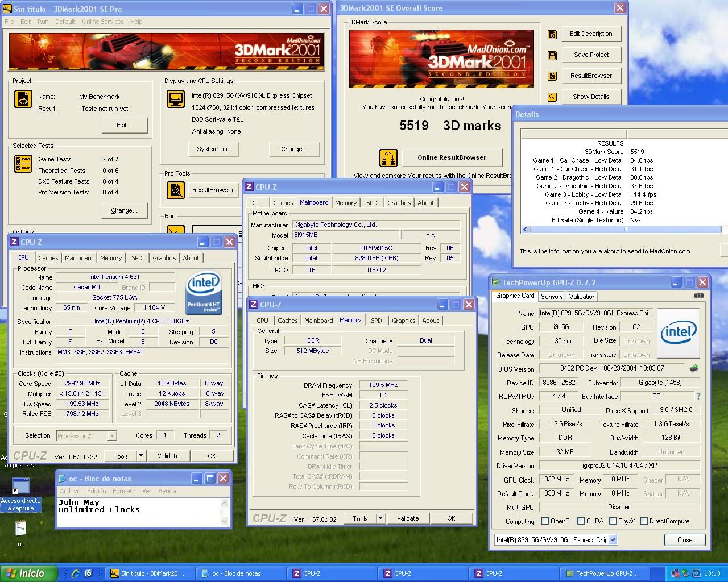Click the Change... button under Display and CPU Settings
The width and height of the screenshot is (728, 582).
(294, 149)
